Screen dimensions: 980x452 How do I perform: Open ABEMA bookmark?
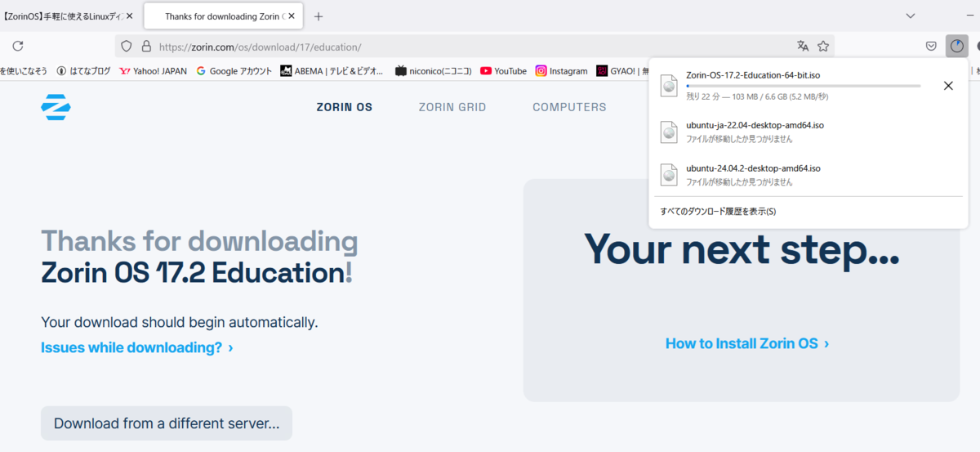point(332,71)
